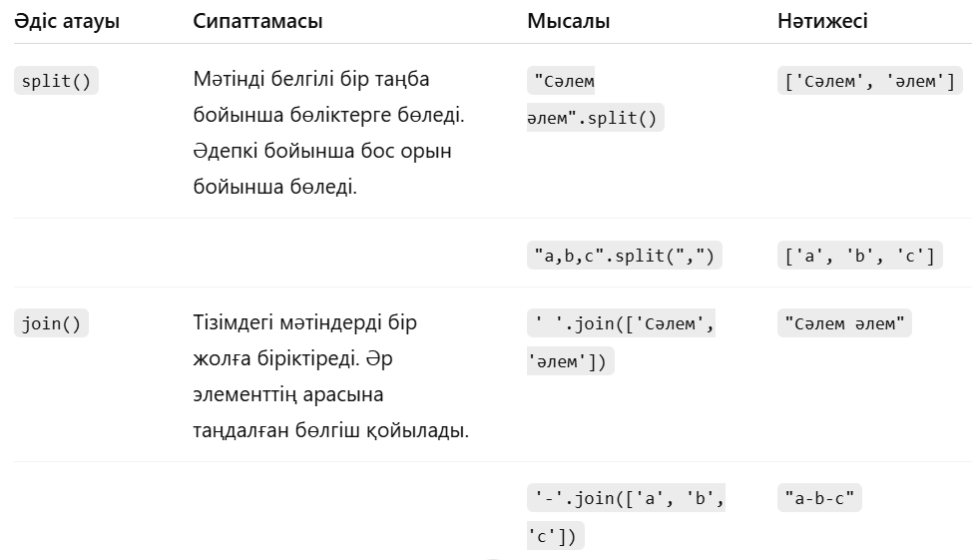Click the "a,b,c".split(",") example code

tap(625, 255)
